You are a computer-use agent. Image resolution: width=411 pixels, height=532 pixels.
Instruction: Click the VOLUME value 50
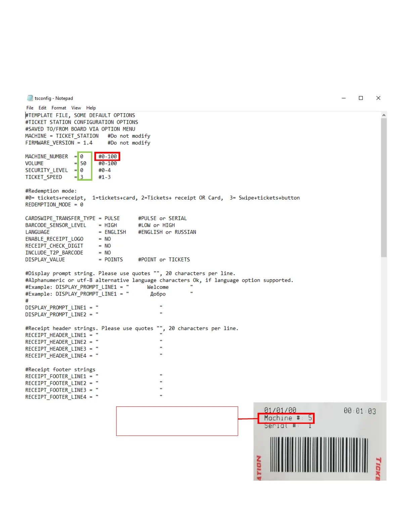coord(83,164)
